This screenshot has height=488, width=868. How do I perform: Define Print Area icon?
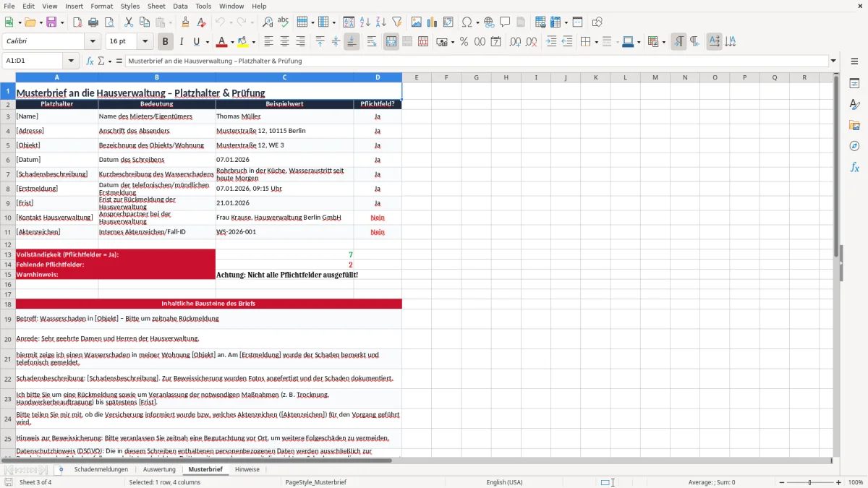540,22
